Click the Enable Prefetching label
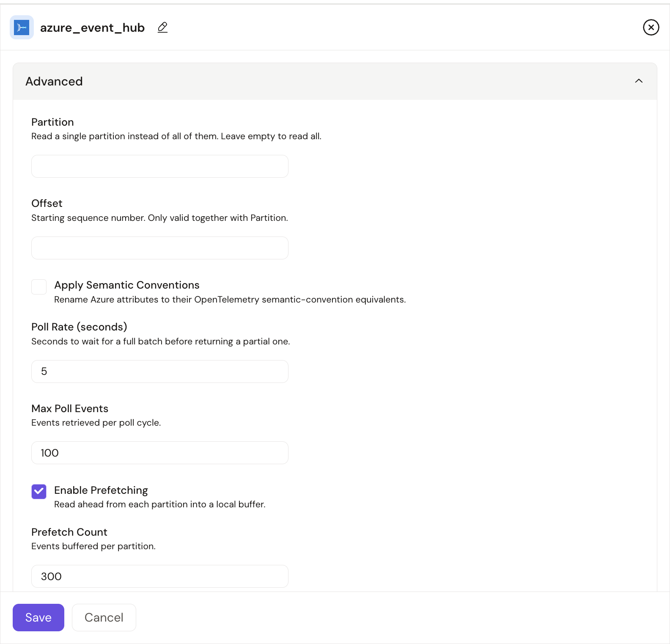 [101, 490]
